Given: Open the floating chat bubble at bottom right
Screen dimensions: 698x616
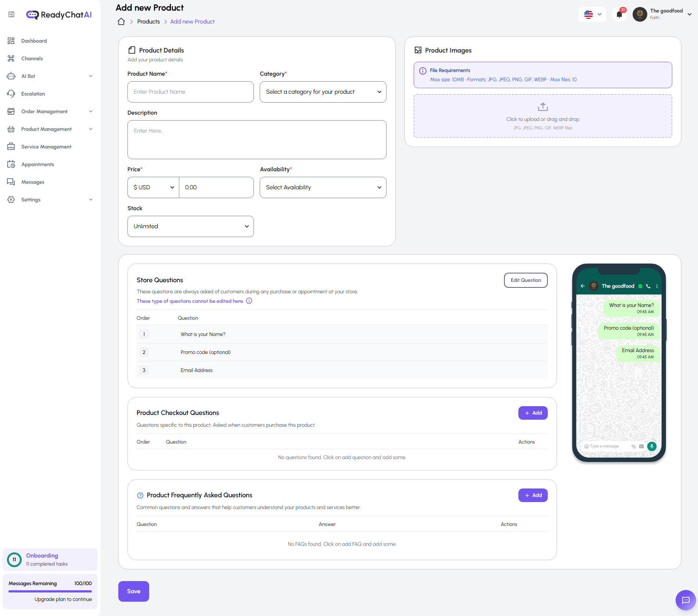Looking at the screenshot, I should coord(686,600).
